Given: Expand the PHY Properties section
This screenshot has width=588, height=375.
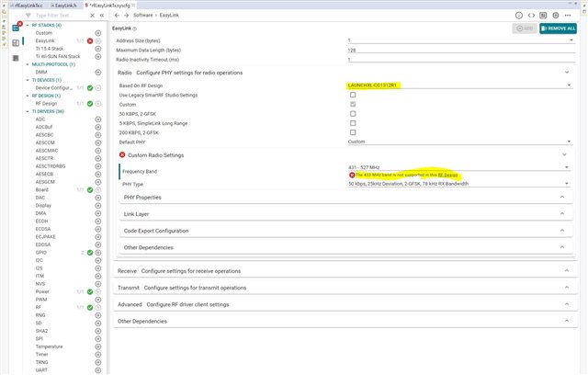Looking at the screenshot, I should click(142, 198).
